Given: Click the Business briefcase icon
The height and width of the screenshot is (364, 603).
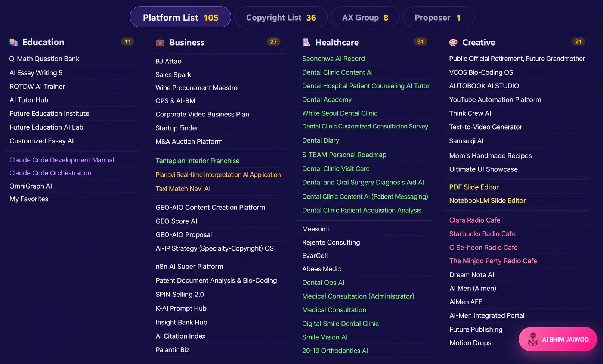Looking at the screenshot, I should tap(160, 43).
